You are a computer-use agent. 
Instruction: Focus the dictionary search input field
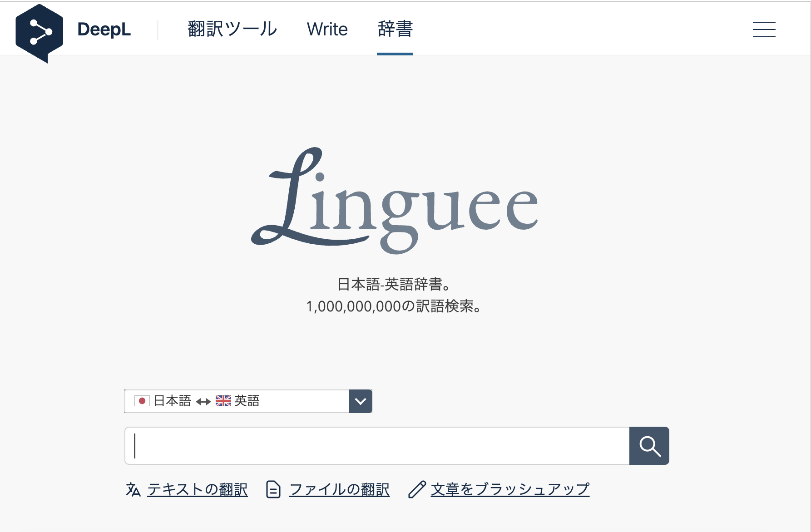click(377, 446)
